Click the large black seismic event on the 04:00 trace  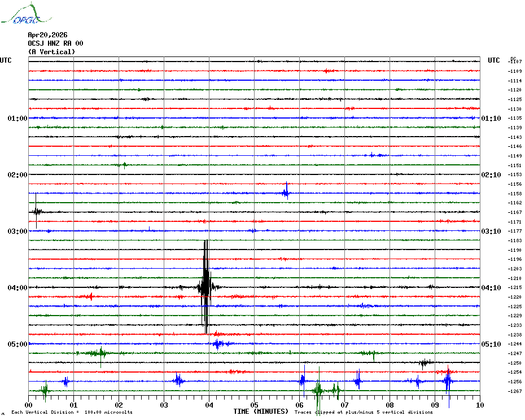tap(206, 287)
